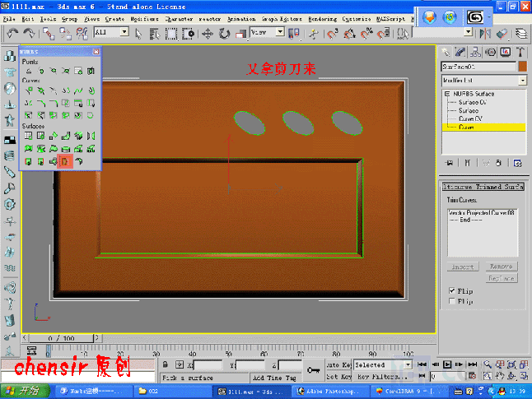Activate the Select and Rotate tool
Image resolution: width=532 pixels, height=399 pixels.
pos(224,34)
